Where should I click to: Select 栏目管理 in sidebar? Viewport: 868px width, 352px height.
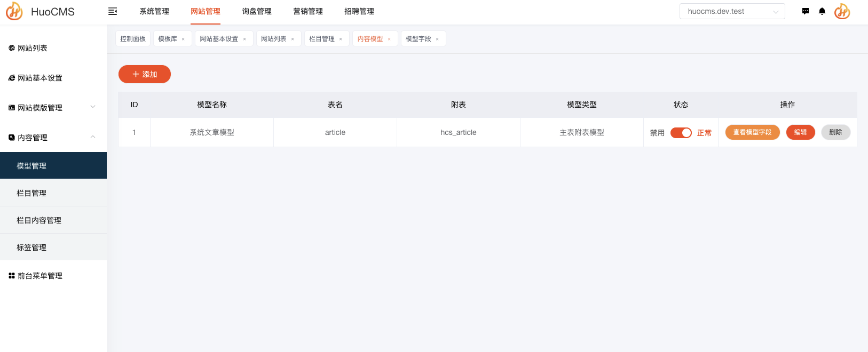click(53, 193)
